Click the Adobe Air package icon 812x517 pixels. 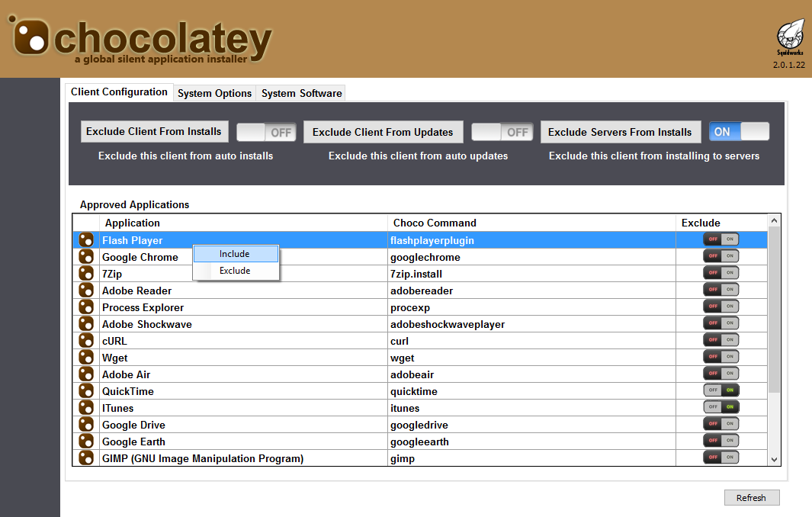pos(86,374)
